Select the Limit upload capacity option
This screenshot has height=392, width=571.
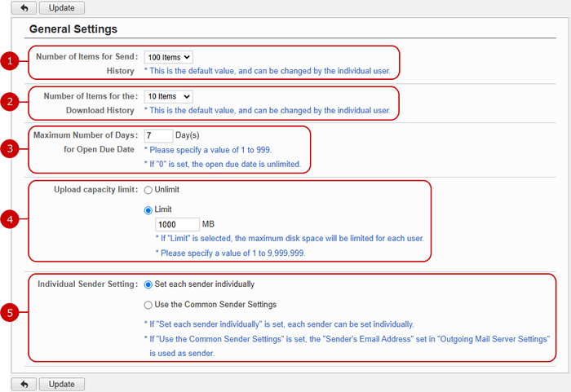click(148, 210)
